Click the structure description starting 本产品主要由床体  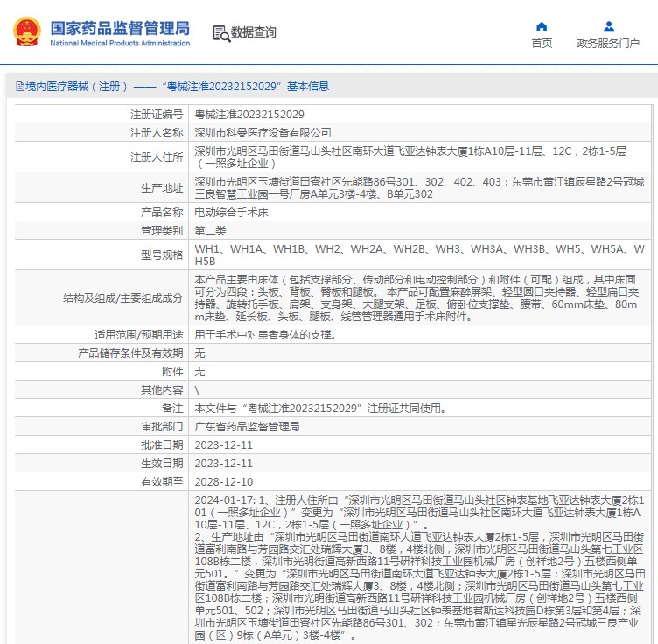[416, 298]
